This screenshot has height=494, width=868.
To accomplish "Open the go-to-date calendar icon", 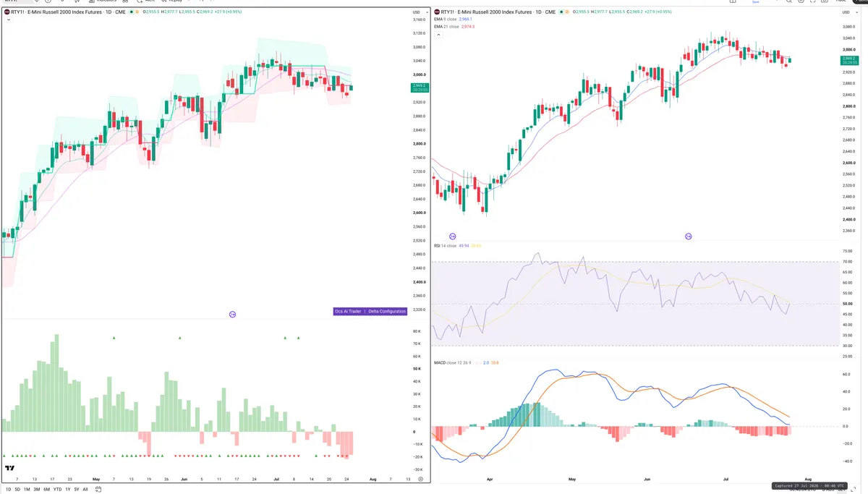I will click(x=98, y=489).
